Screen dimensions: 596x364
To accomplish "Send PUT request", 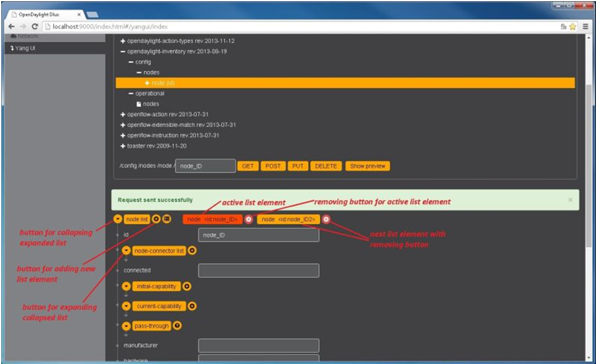I will point(297,166).
